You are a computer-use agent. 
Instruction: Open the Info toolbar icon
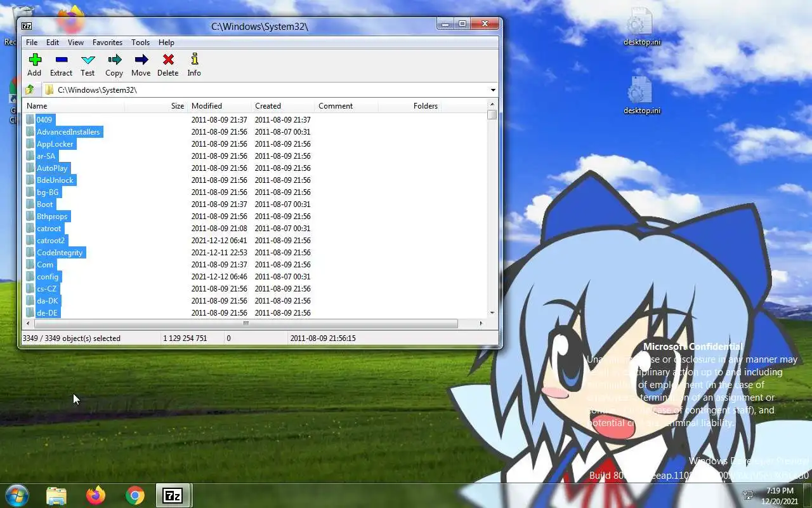tap(195, 59)
